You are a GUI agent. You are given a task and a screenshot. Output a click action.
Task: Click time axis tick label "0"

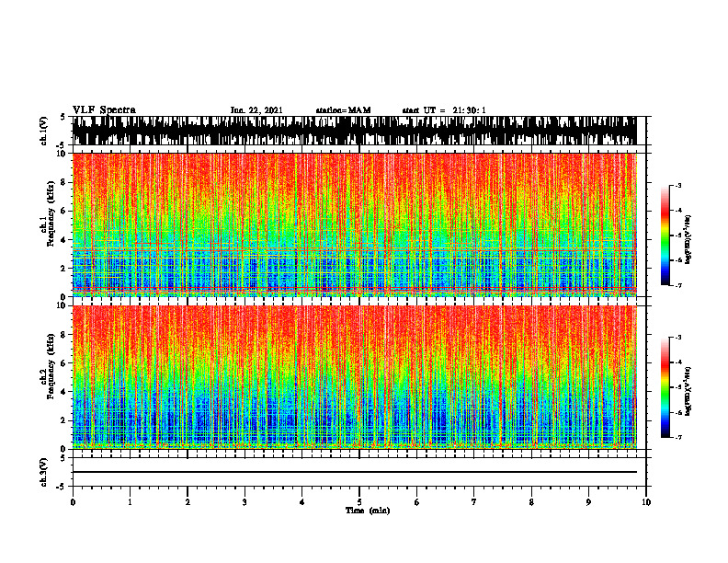tap(73, 502)
